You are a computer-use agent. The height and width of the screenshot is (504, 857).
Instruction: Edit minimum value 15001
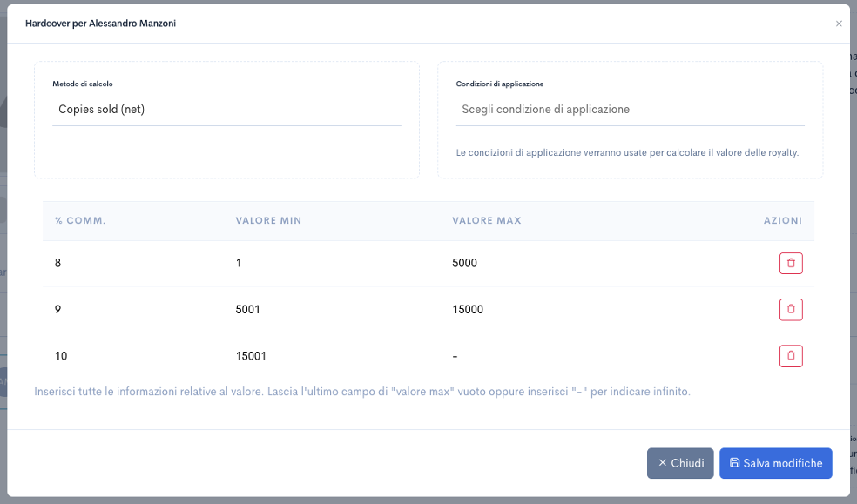pyautogui.click(x=251, y=356)
